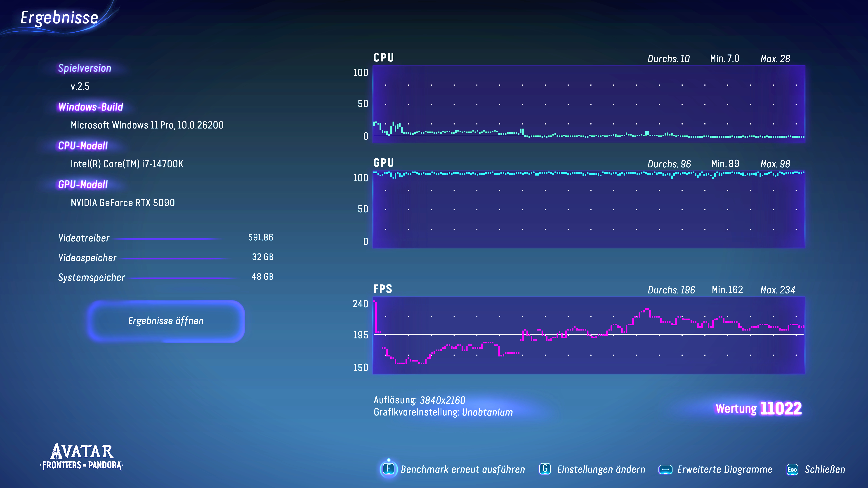868x488 pixels.
Task: Click Schließen to exit results screen
Action: pos(825,469)
